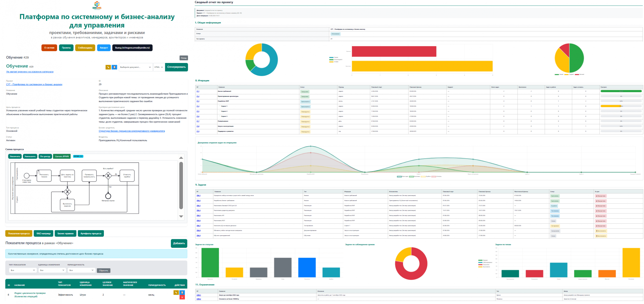Viewport: 644px width, 304px height.
Task: Edit the indicator row with the yellow pencil
Action: [176, 292]
